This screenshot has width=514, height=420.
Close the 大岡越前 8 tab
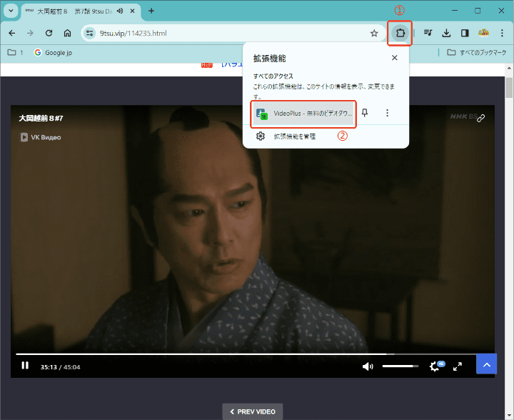pos(133,11)
